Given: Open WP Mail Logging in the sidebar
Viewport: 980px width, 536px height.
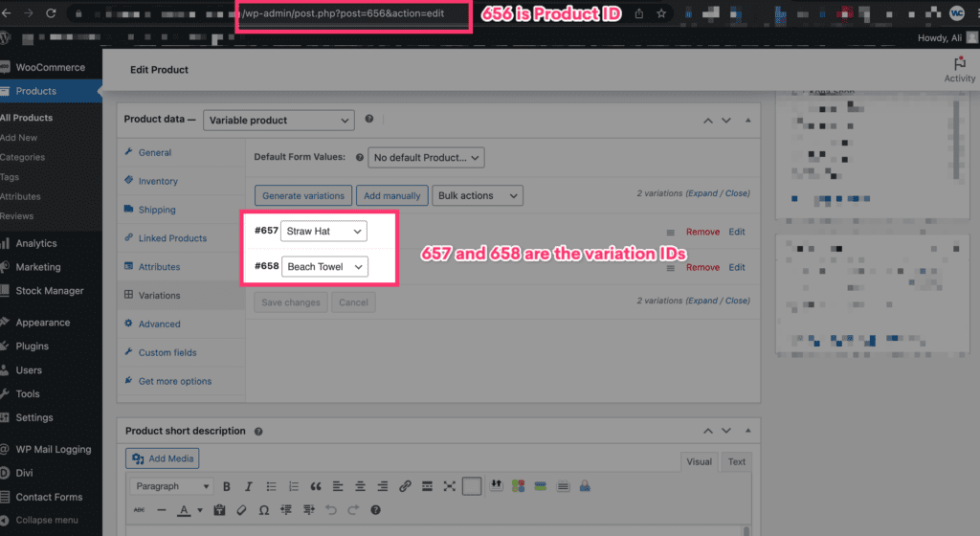Looking at the screenshot, I should [52, 449].
